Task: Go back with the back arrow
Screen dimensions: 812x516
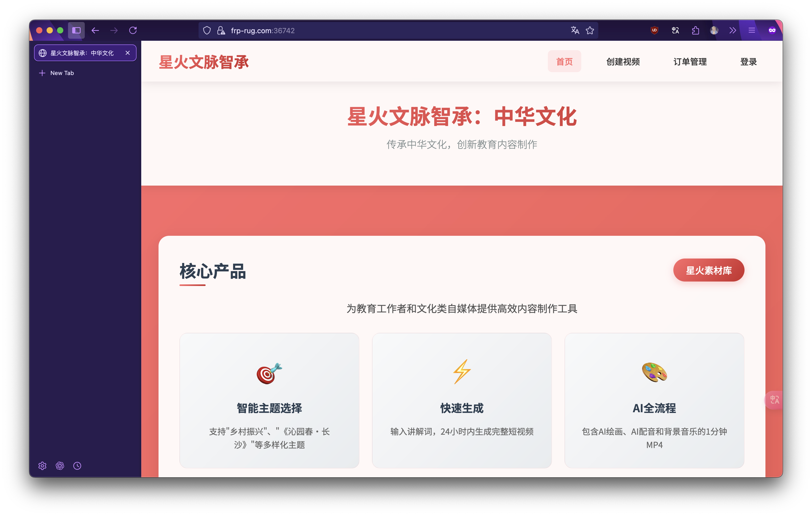Action: pos(95,31)
